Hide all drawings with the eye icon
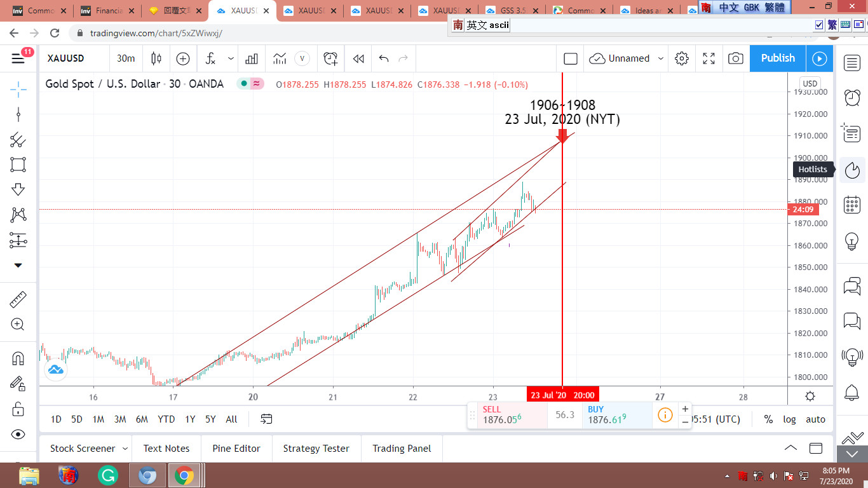The width and height of the screenshot is (868, 488). pos(18,435)
